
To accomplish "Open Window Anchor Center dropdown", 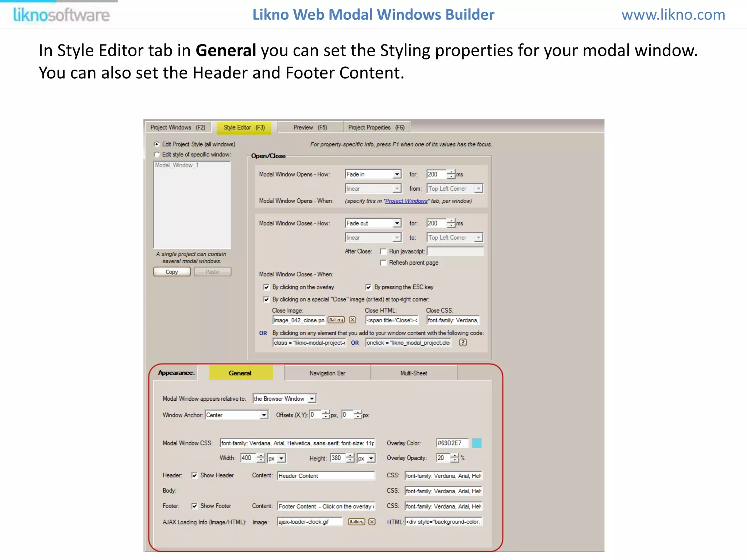I will 264,415.
